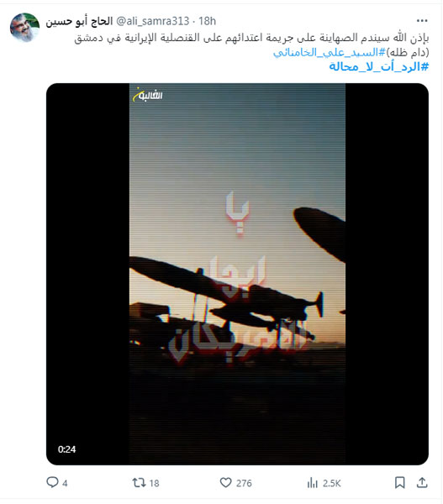Screen dimensions: 443x504
Task: Click the repost arrows icon
Action: (x=139, y=482)
